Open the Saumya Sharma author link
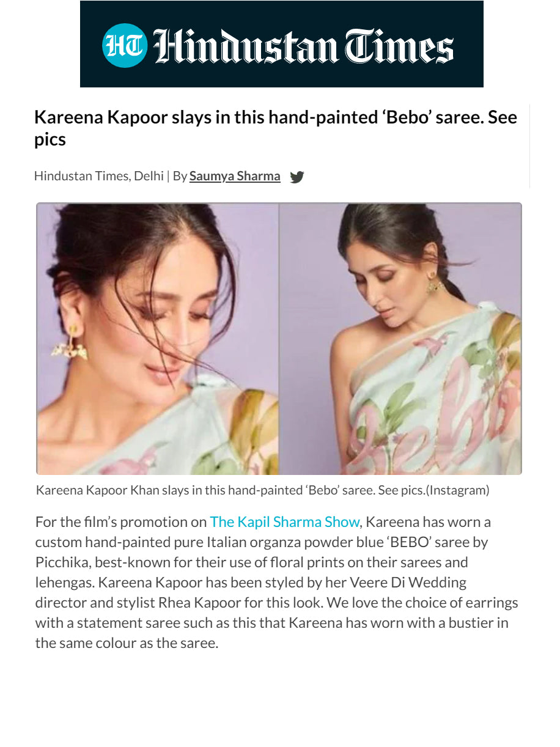This screenshot has width=560, height=747. pos(235,176)
